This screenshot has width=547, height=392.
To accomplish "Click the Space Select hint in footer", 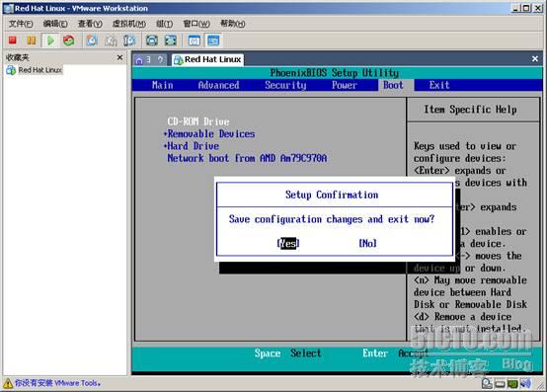I will (x=287, y=353).
